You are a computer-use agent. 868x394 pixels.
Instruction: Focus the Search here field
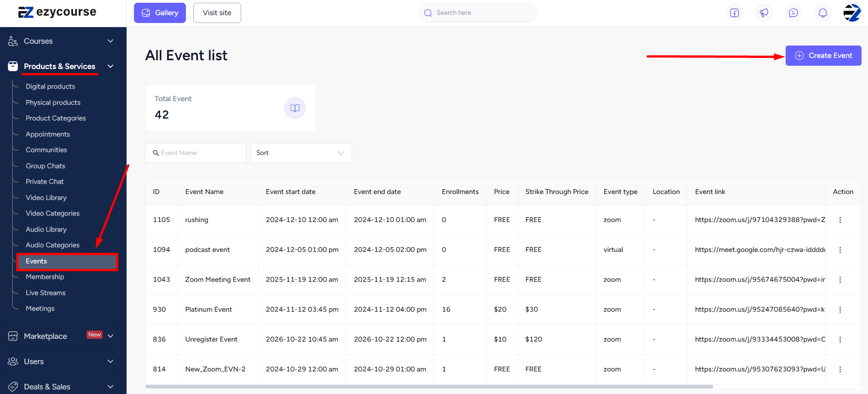(478, 13)
